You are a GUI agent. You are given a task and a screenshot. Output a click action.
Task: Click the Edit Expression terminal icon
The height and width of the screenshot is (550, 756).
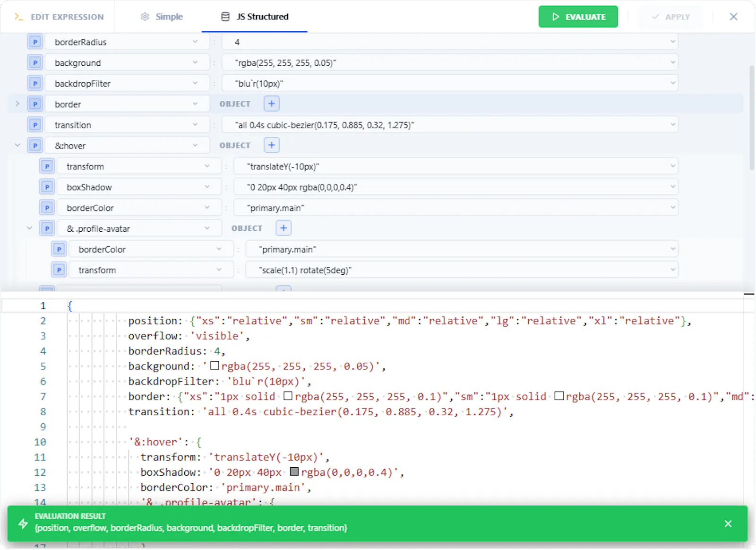18,17
